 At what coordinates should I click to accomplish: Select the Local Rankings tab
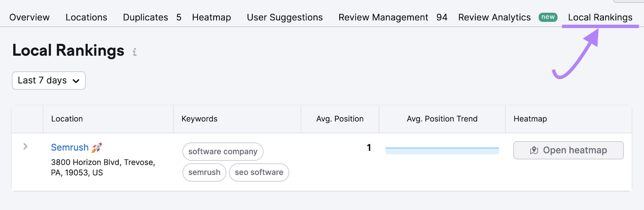(x=600, y=17)
